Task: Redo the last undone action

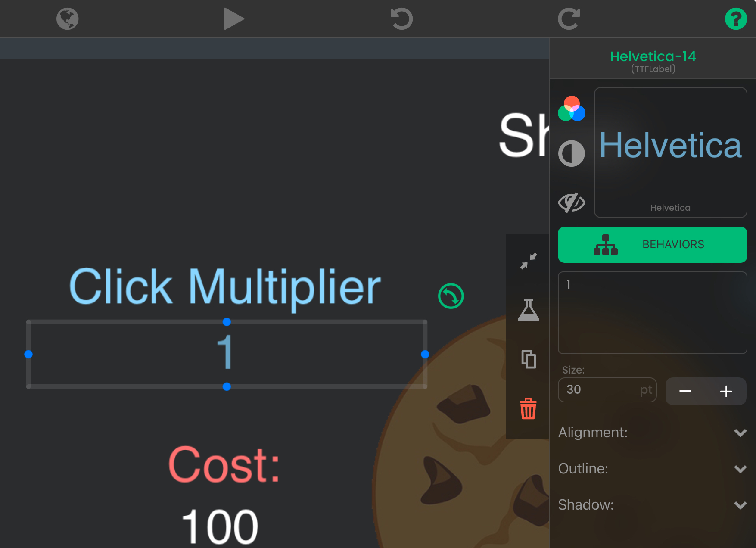Action: click(569, 19)
